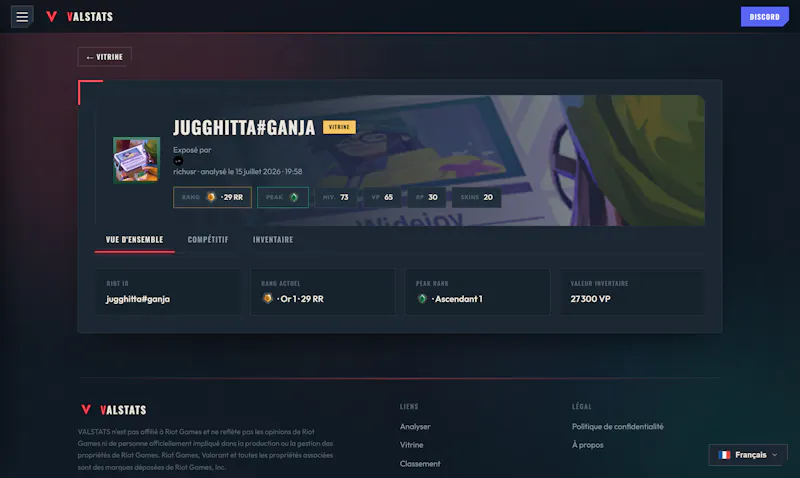800x478 pixels.
Task: Open the À propos link
Action: (x=587, y=445)
